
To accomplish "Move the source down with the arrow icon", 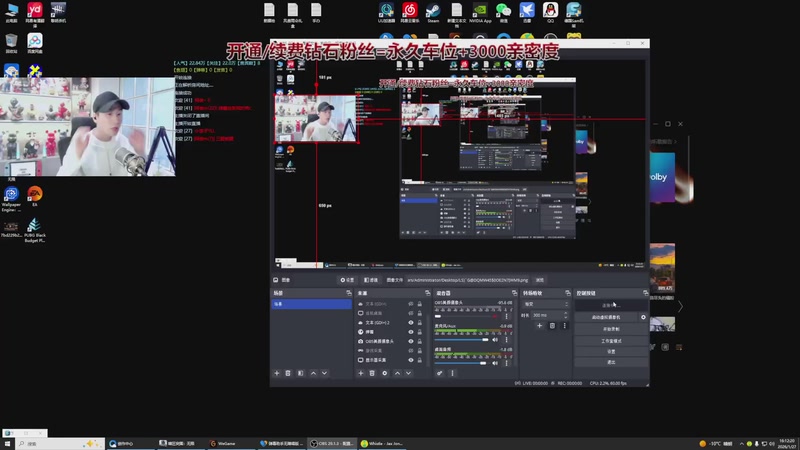I will click(x=408, y=373).
